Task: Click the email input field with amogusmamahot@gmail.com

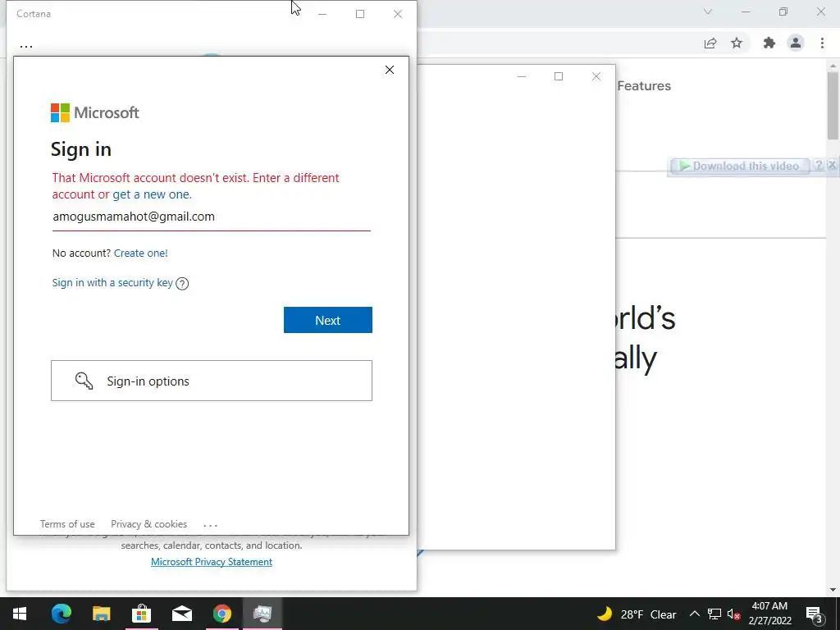Action: pyautogui.click(x=211, y=217)
